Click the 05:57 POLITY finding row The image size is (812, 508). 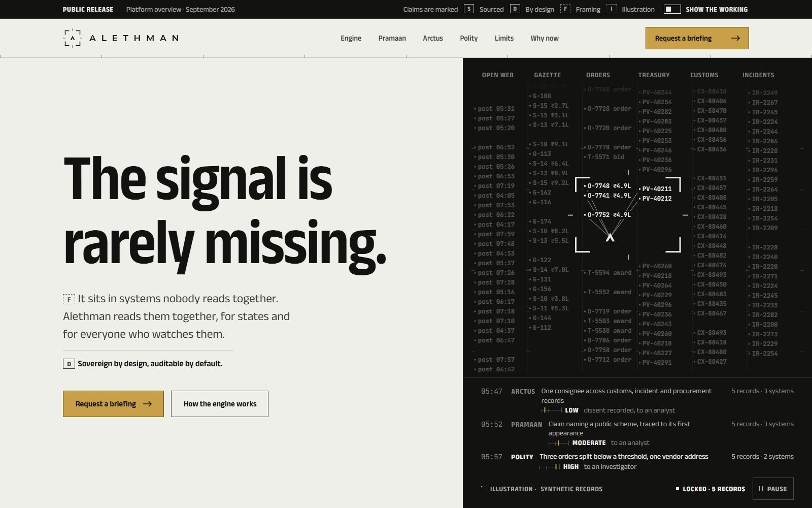coord(637,461)
